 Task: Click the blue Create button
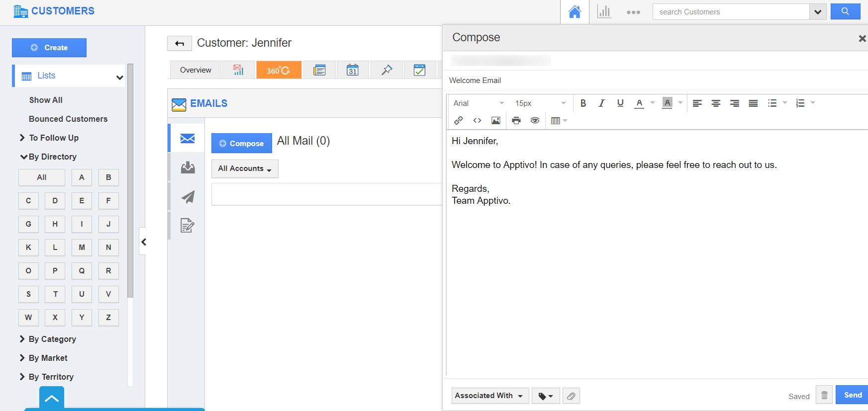(49, 48)
